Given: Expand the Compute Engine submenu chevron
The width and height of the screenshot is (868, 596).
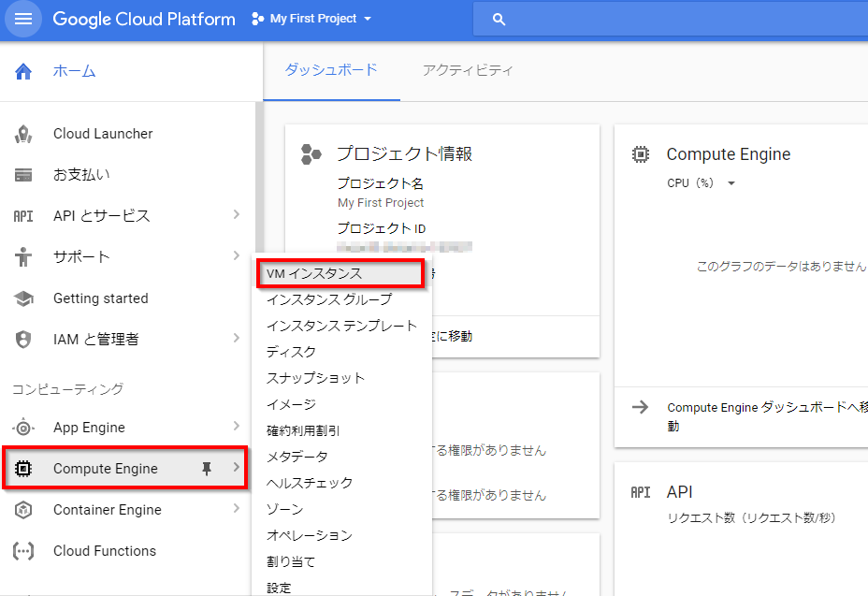Looking at the screenshot, I should (237, 467).
